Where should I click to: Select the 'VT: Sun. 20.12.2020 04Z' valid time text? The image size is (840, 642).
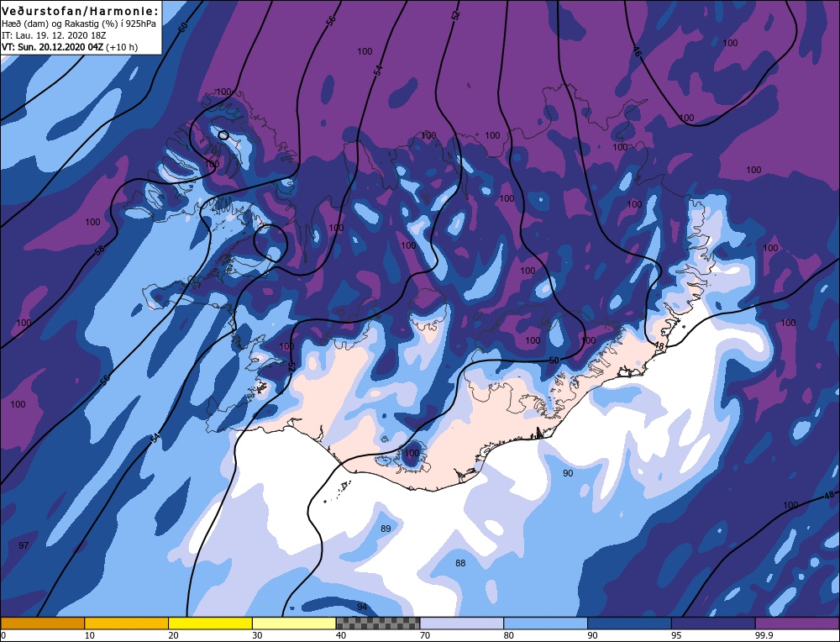pos(52,47)
